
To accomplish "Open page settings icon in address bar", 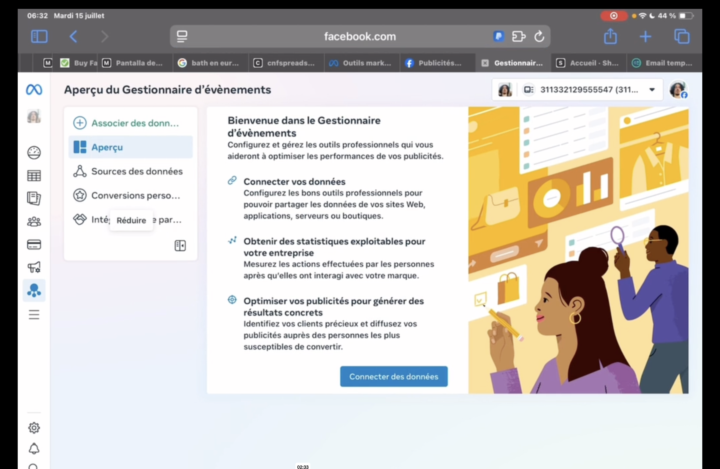I will pyautogui.click(x=182, y=36).
